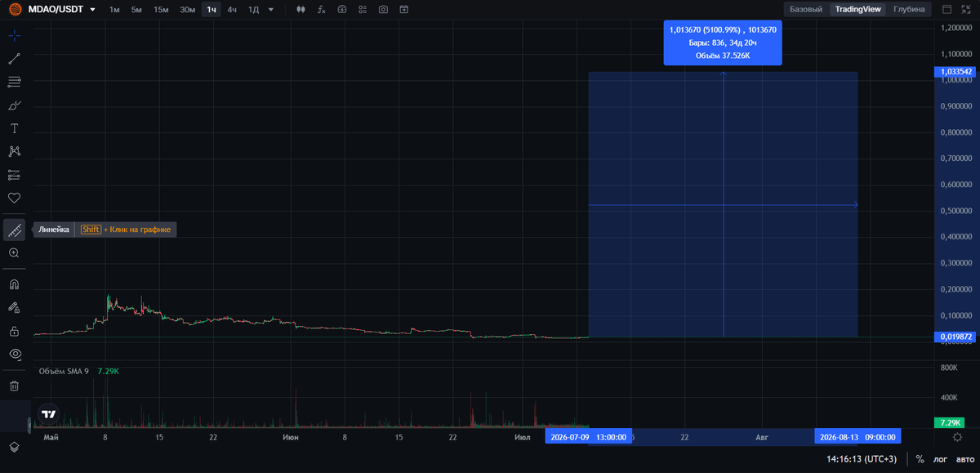Open the chart list settings icon
980x473 pixels.
click(363, 10)
